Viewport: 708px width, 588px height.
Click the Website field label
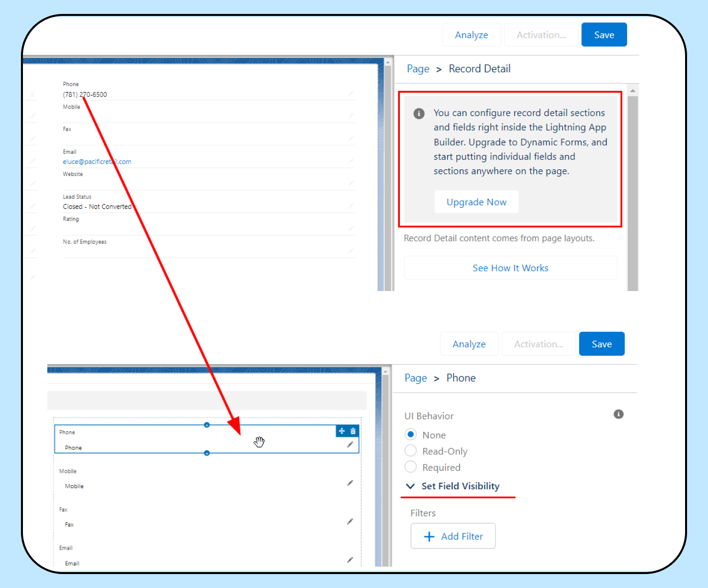73,174
